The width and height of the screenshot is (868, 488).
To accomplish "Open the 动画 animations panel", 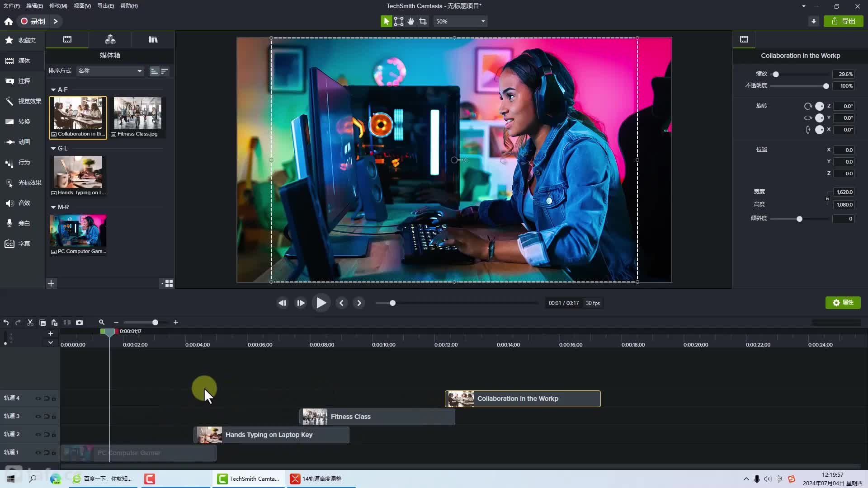I will [23, 142].
